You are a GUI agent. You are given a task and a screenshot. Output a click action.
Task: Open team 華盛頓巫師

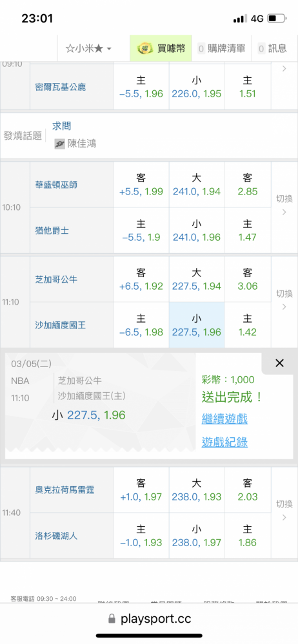point(56,184)
